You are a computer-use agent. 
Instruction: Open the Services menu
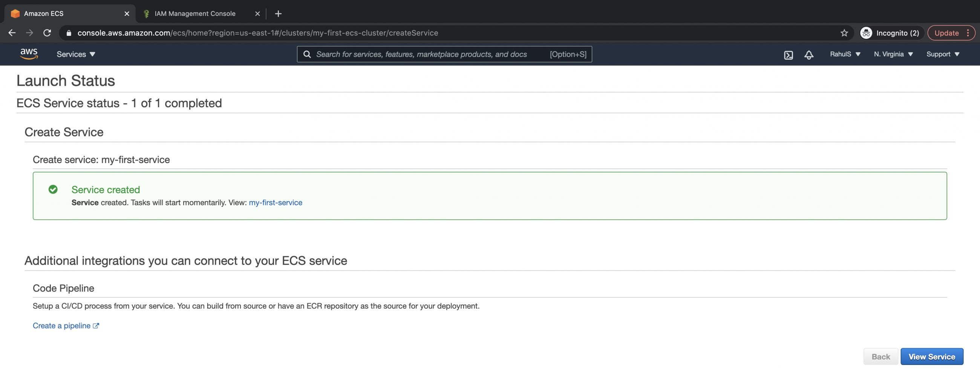click(x=75, y=54)
